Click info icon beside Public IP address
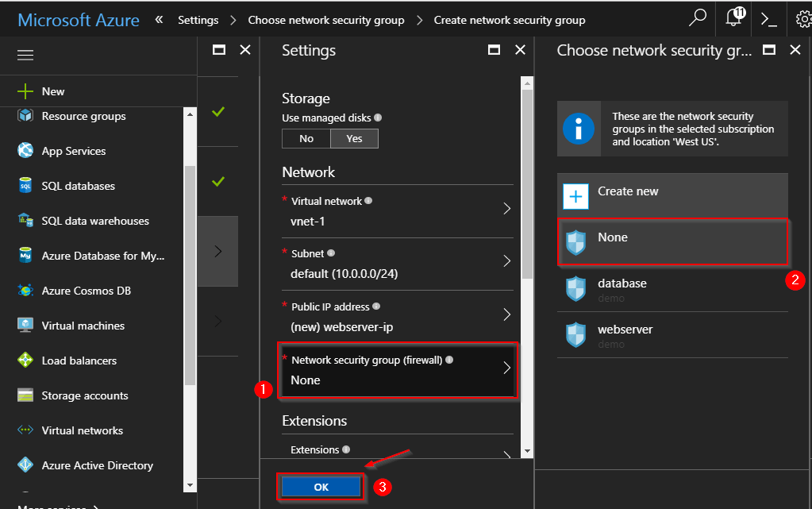The width and height of the screenshot is (812, 509). coord(376,307)
